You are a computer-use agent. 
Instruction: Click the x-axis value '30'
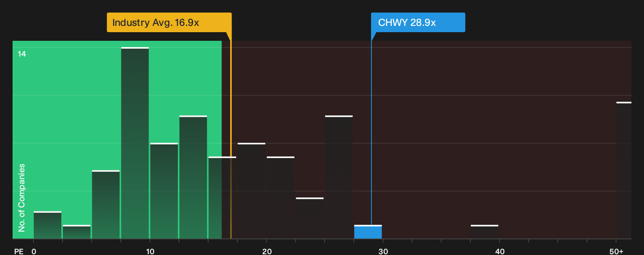383,251
